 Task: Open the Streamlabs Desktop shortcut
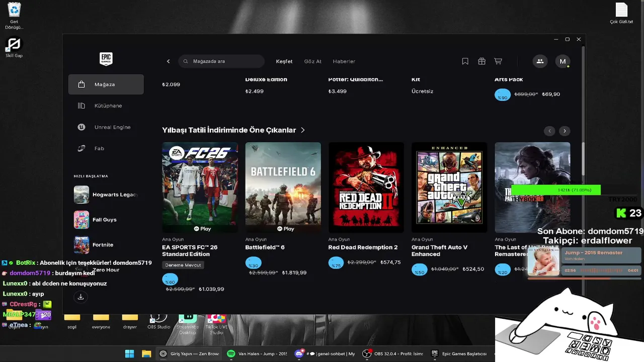(187, 324)
